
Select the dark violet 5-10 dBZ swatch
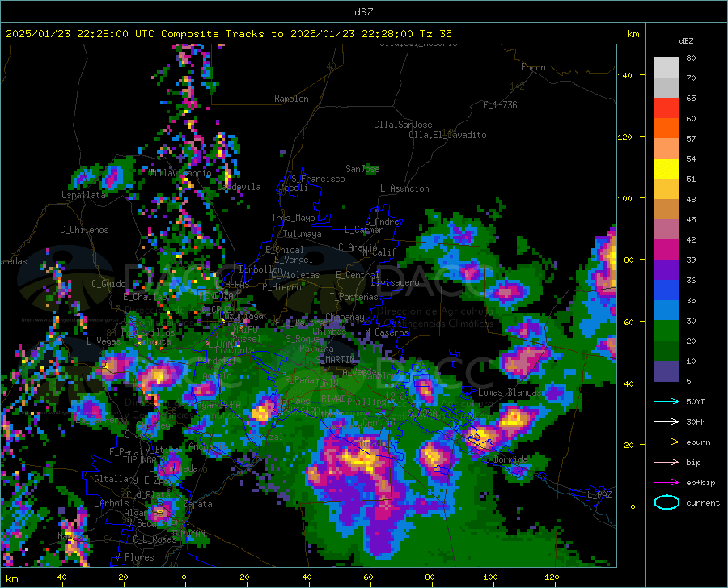point(667,370)
